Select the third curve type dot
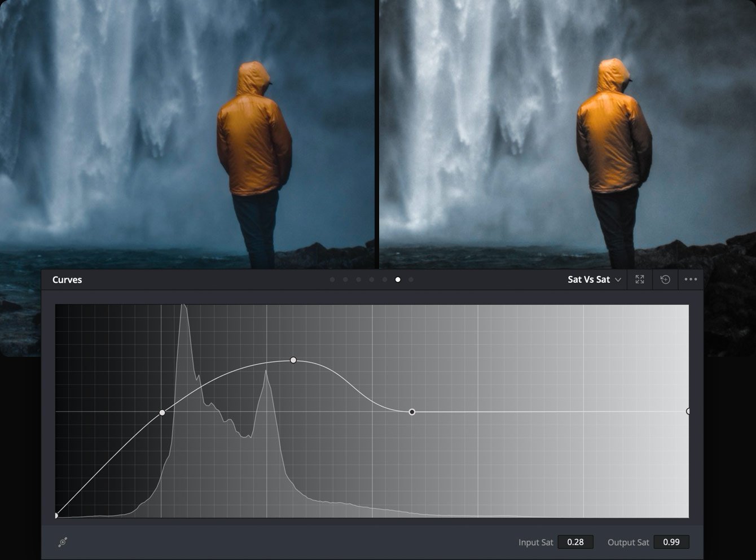The image size is (756, 560). click(x=358, y=279)
